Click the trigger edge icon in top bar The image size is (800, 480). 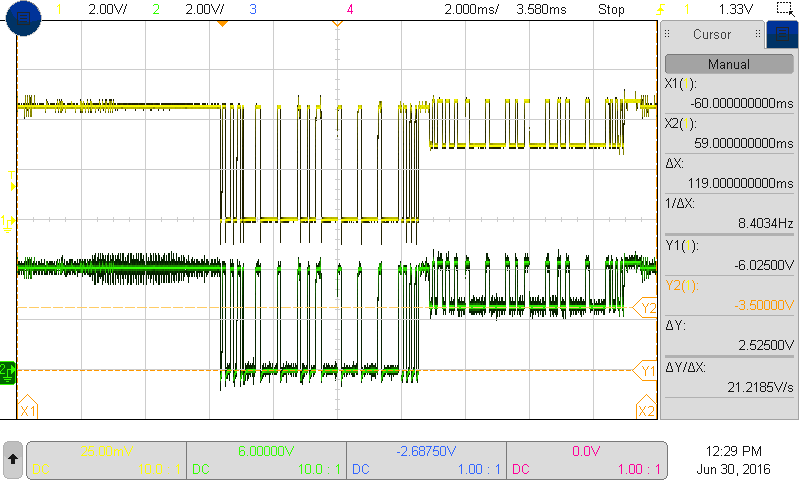661,10
